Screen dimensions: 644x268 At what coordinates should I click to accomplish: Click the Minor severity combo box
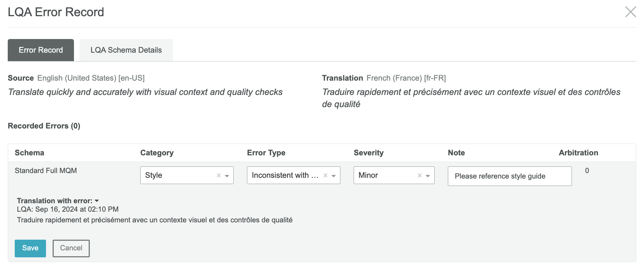394,175
